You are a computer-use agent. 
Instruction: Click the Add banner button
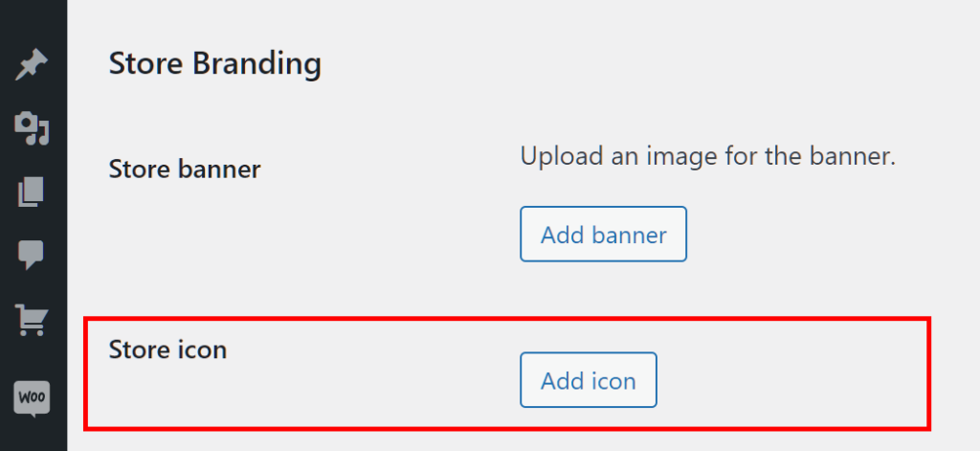603,235
